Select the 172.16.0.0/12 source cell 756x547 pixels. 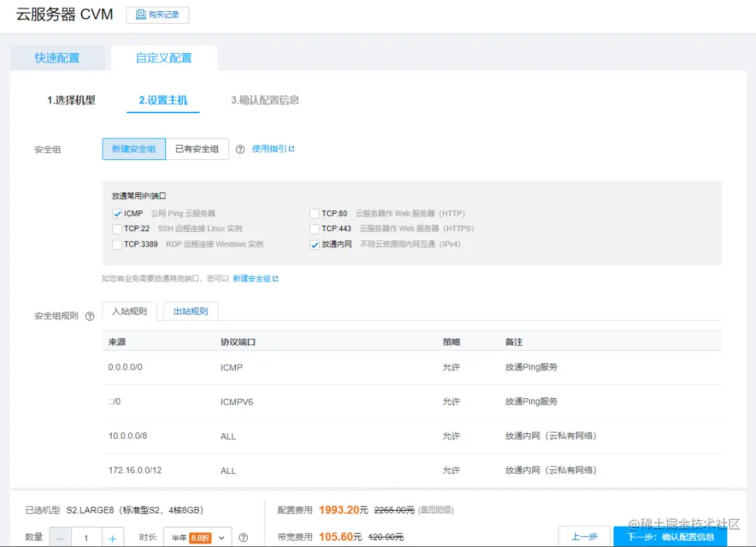(x=135, y=470)
